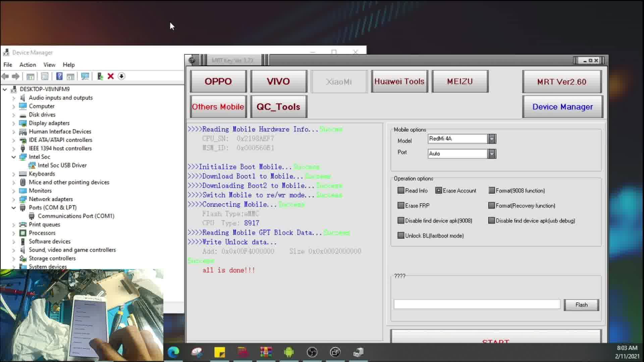Viewport: 644px width, 362px height.
Task: Open the File menu in Device Manager
Action: coord(8,65)
